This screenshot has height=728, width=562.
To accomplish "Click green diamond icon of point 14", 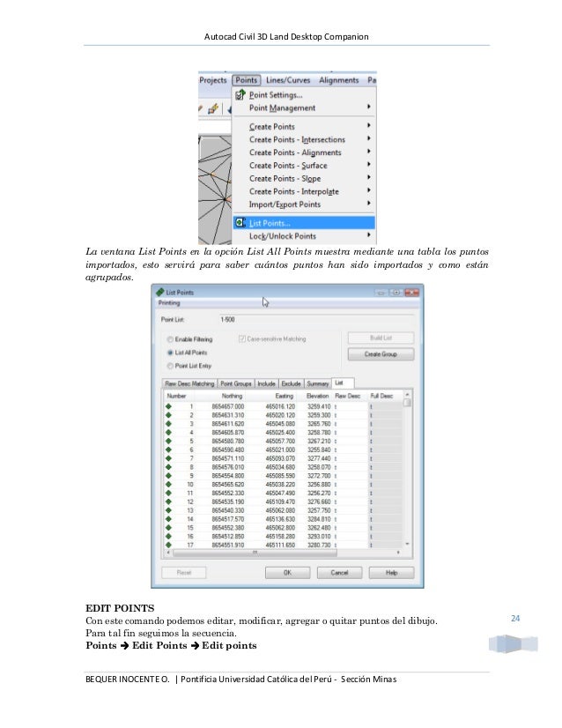I will pos(168,519).
